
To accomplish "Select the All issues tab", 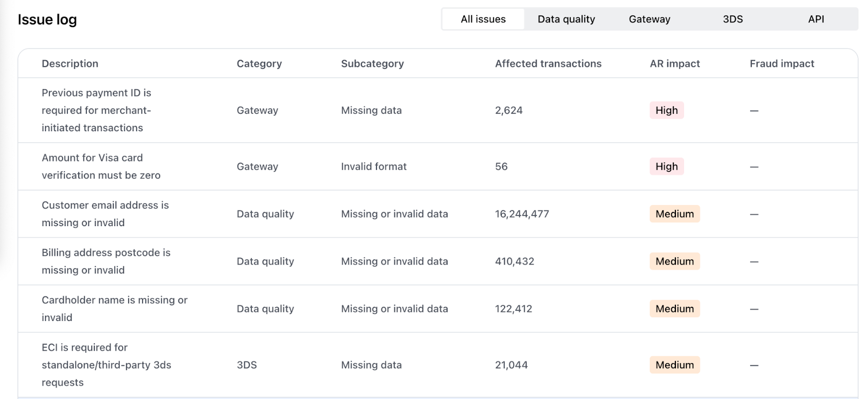I will click(x=483, y=19).
